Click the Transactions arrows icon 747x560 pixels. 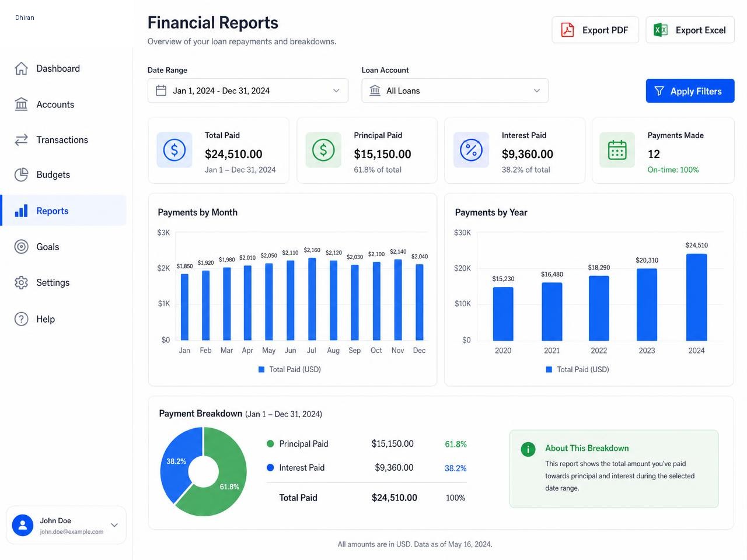[x=21, y=140]
